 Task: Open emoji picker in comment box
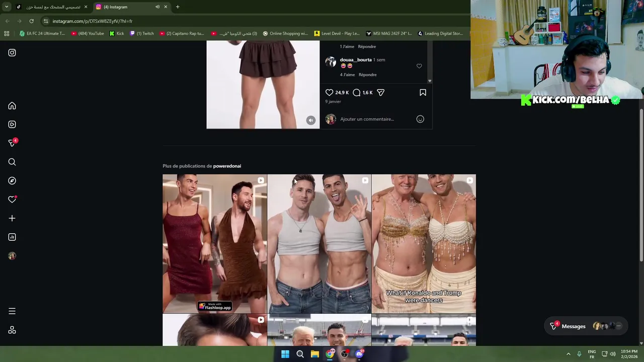point(420,119)
